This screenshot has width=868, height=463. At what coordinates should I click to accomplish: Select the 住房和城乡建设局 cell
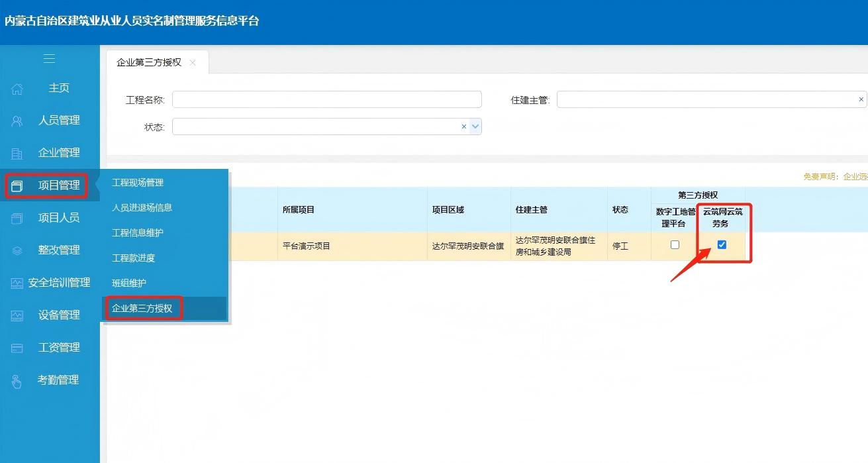click(x=559, y=246)
